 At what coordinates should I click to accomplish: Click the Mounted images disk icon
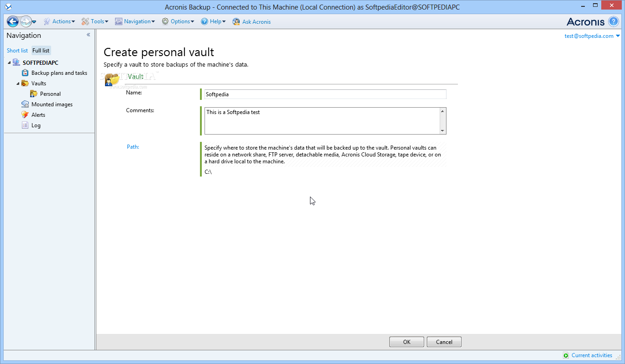pyautogui.click(x=25, y=104)
